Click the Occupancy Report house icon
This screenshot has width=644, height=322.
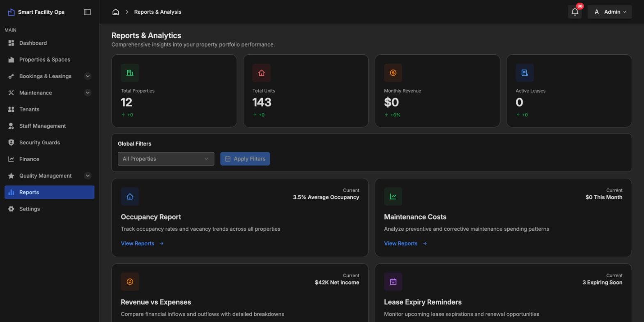coord(130,197)
